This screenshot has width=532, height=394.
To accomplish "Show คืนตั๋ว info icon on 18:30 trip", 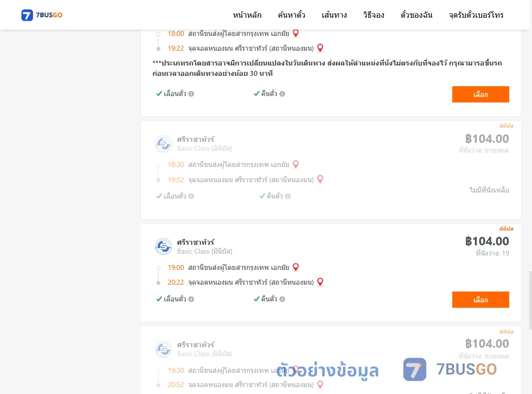I will tap(288, 196).
